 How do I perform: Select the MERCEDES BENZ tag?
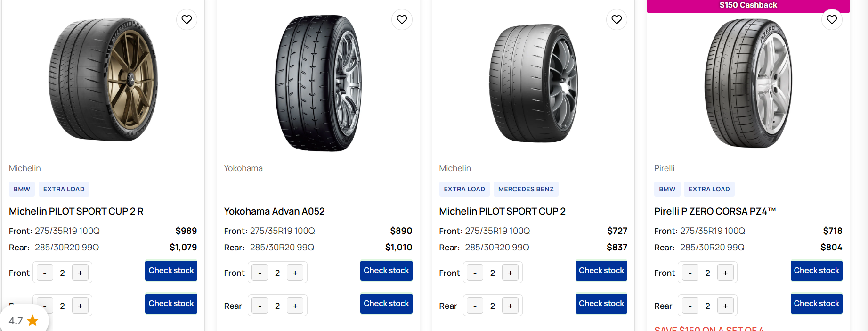click(x=526, y=189)
